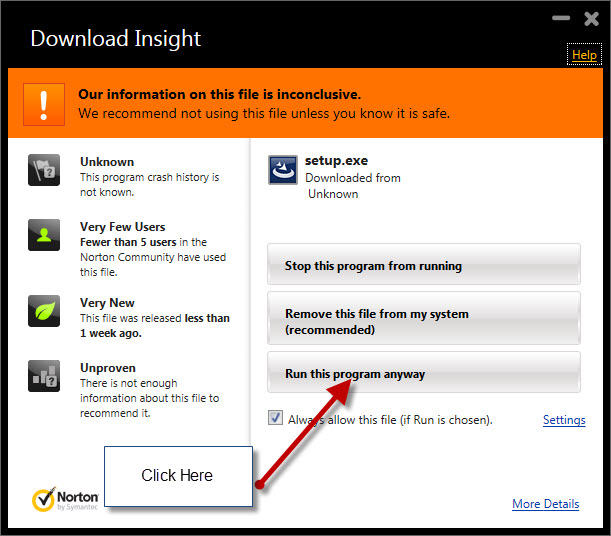Click Remove this file from my system
Image resolution: width=611 pixels, height=536 pixels.
point(424,318)
